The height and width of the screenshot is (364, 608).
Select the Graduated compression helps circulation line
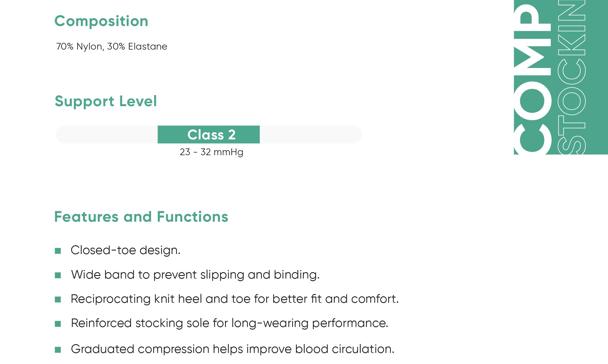pos(233,349)
